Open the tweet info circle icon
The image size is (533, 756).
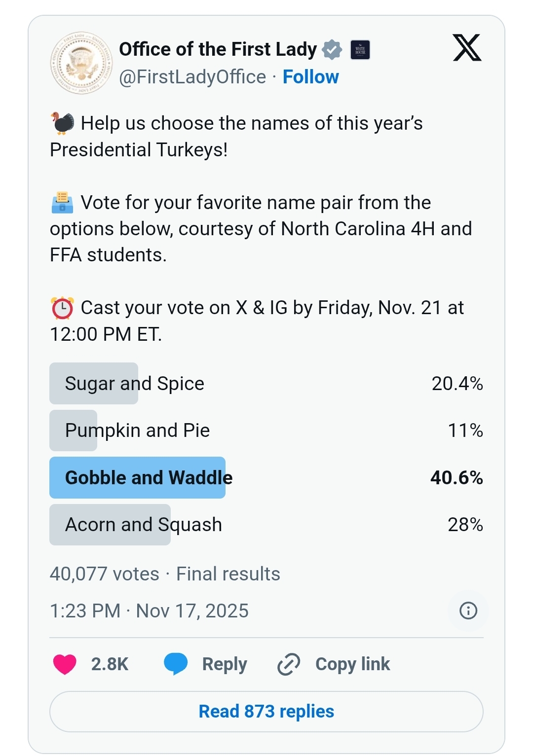click(468, 611)
